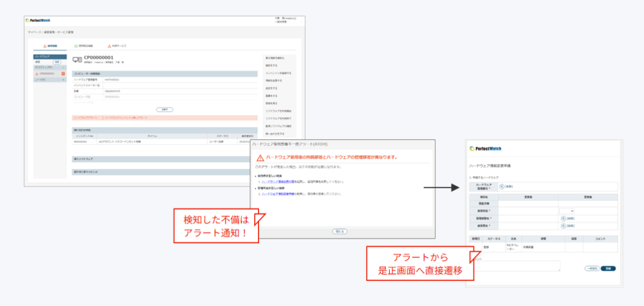
Task: Click the search icon in the user name row
Action: [x=563, y=225]
